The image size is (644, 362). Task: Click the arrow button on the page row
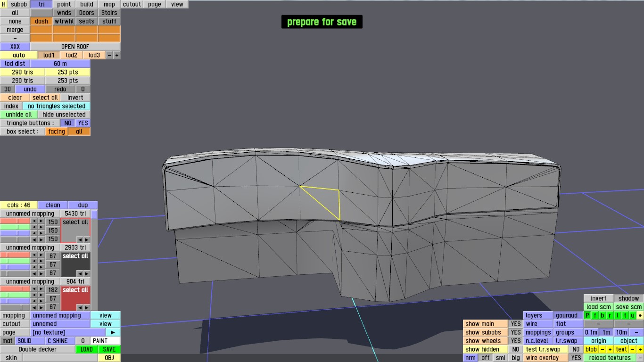click(x=113, y=332)
